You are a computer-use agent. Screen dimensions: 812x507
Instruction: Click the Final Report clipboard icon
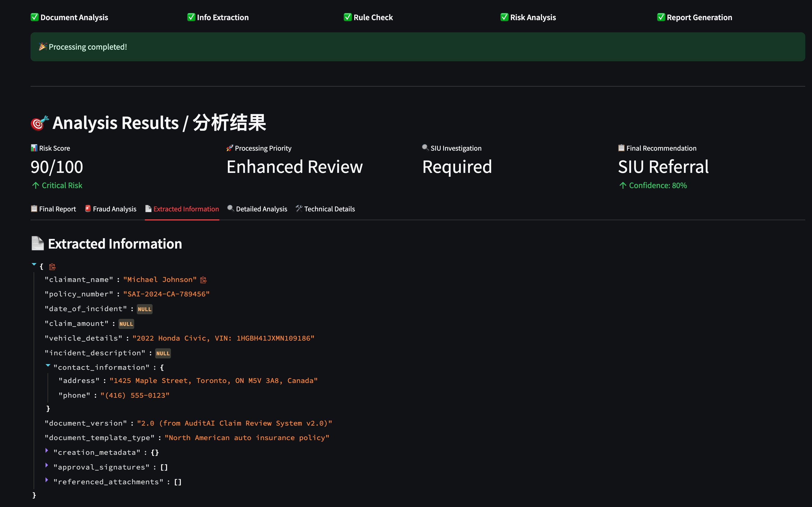click(x=34, y=209)
